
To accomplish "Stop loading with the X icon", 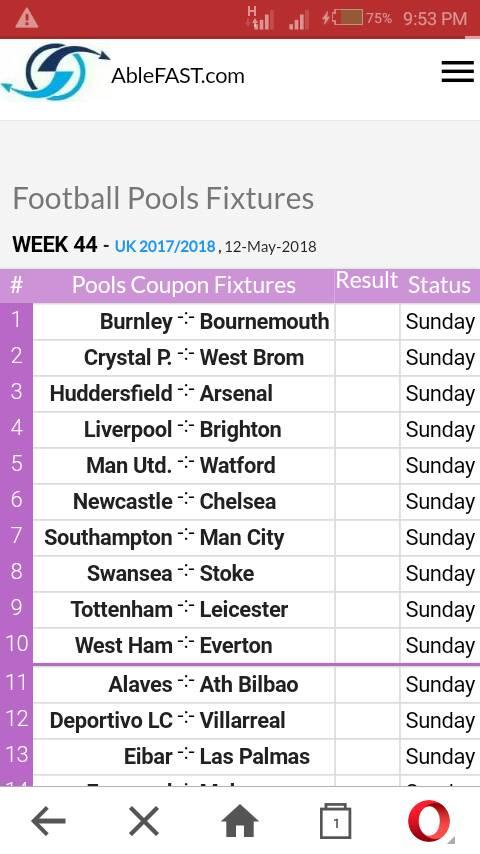I will [x=144, y=820].
